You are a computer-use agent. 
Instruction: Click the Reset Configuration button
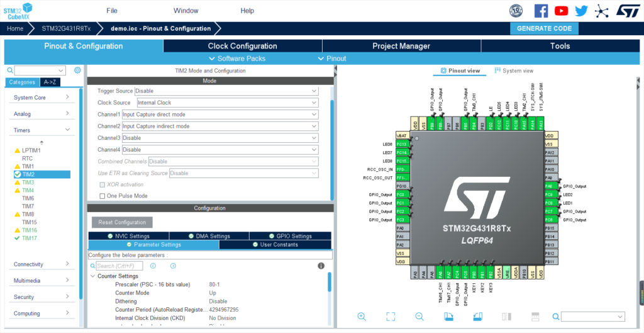[122, 222]
